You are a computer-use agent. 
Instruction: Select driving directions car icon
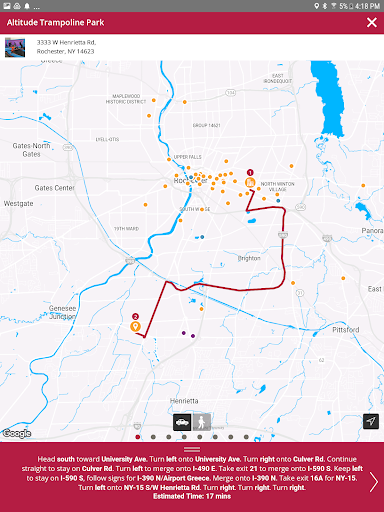pyautogui.click(x=182, y=422)
